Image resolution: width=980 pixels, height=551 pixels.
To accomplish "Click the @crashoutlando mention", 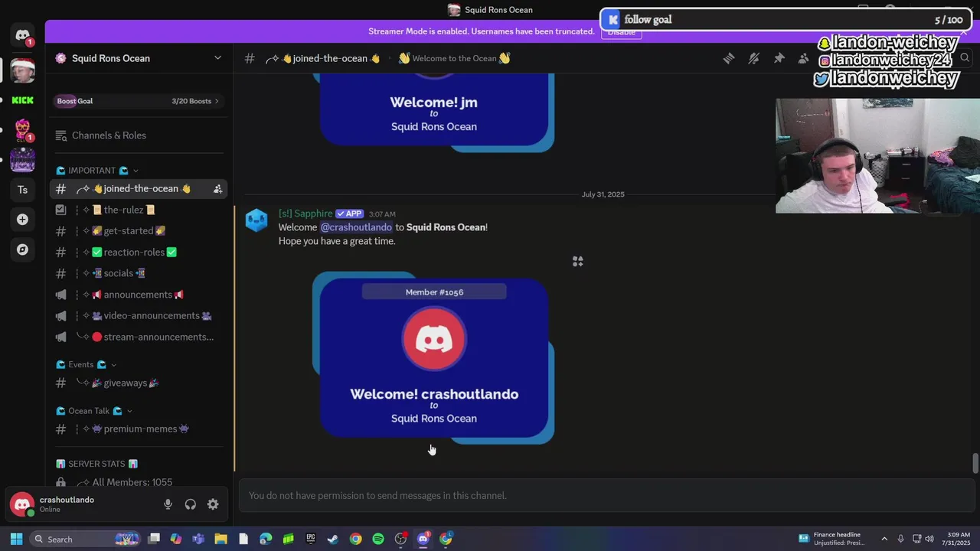I will pyautogui.click(x=356, y=227).
